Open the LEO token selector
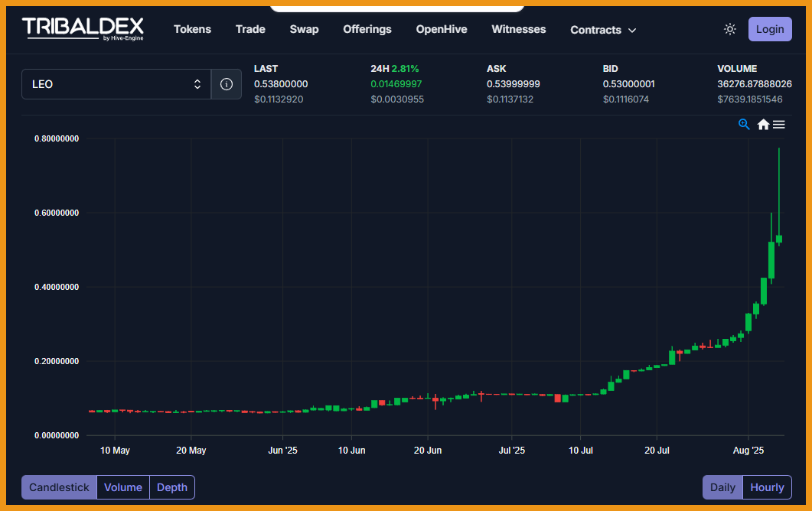The width and height of the screenshot is (812, 511). (x=116, y=84)
